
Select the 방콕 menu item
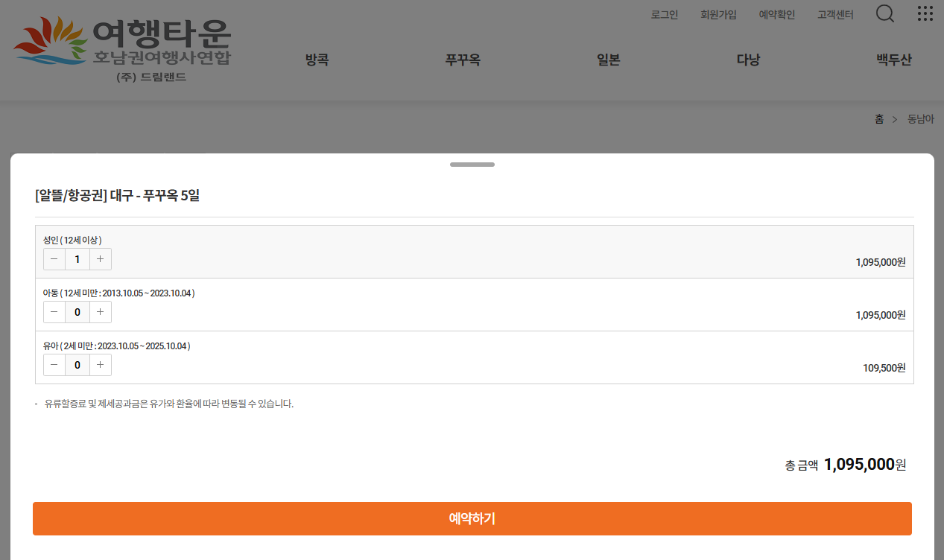point(317,60)
